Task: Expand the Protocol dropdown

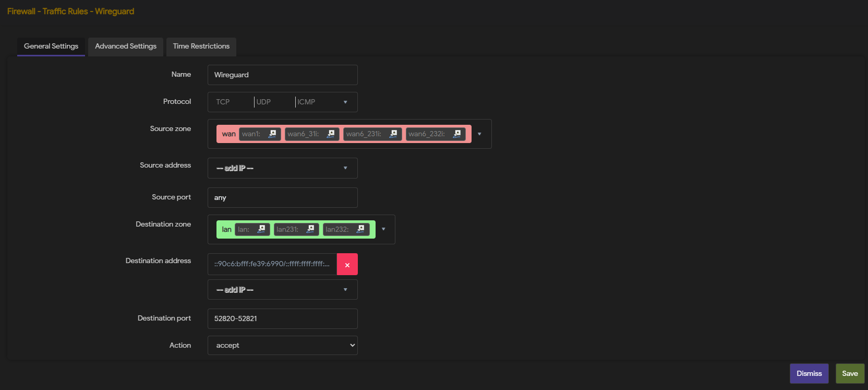Action: pyautogui.click(x=345, y=102)
